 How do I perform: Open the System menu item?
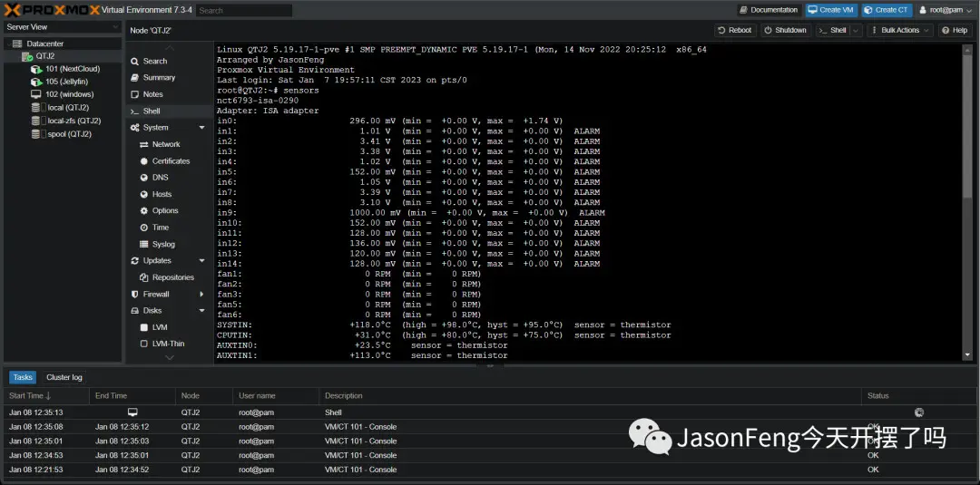pyautogui.click(x=156, y=127)
